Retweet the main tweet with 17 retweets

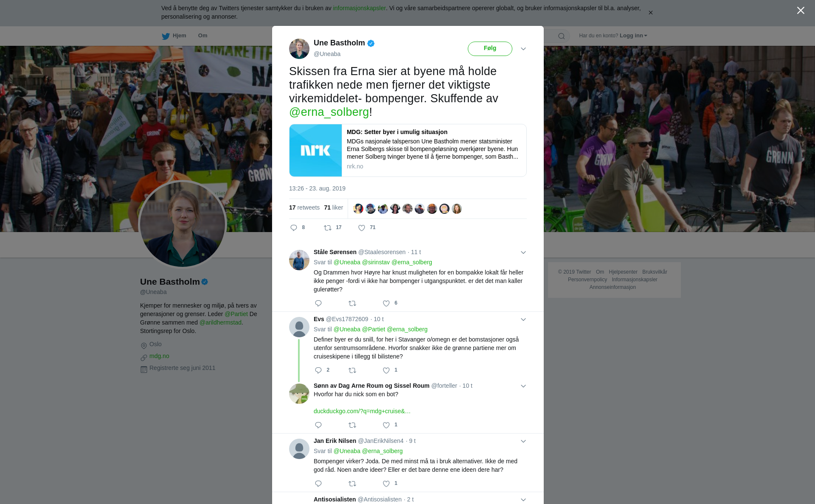tap(328, 228)
